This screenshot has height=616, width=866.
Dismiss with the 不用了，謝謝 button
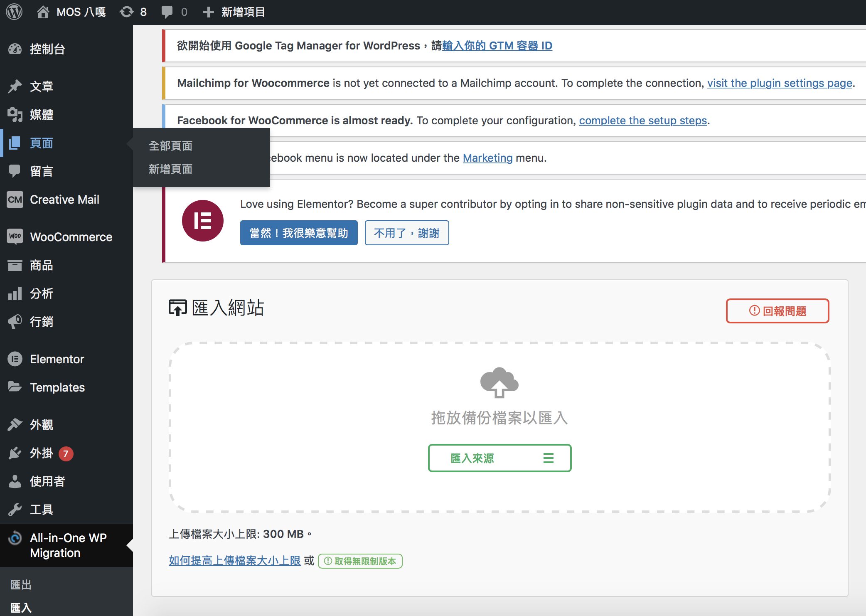coord(406,233)
